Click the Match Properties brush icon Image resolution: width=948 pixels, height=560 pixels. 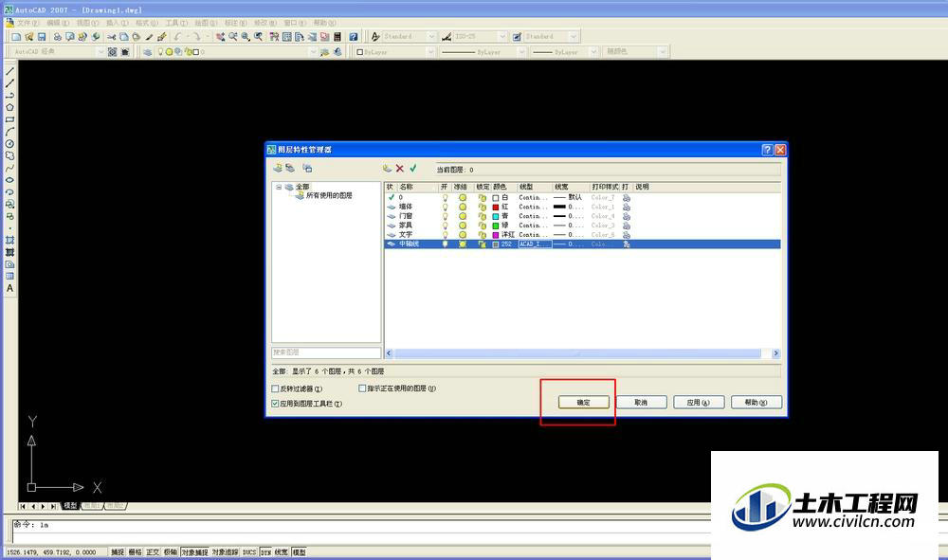161,37
